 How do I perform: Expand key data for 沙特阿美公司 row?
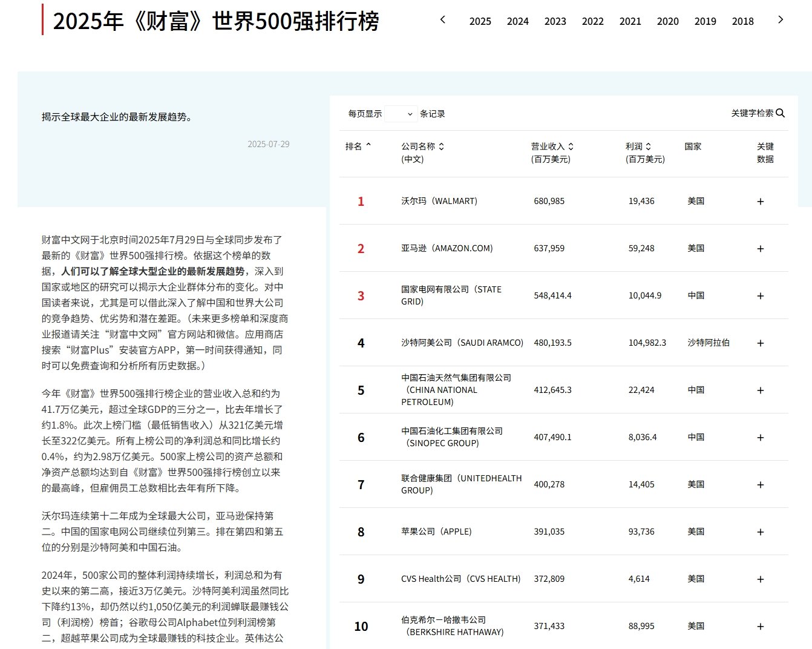coord(761,343)
